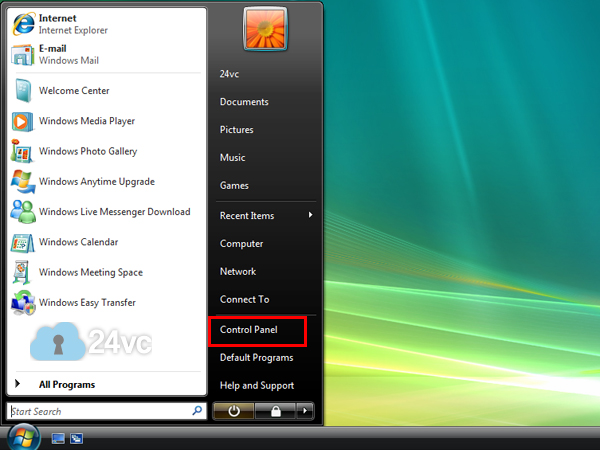Open Default Programs

pyautogui.click(x=256, y=357)
